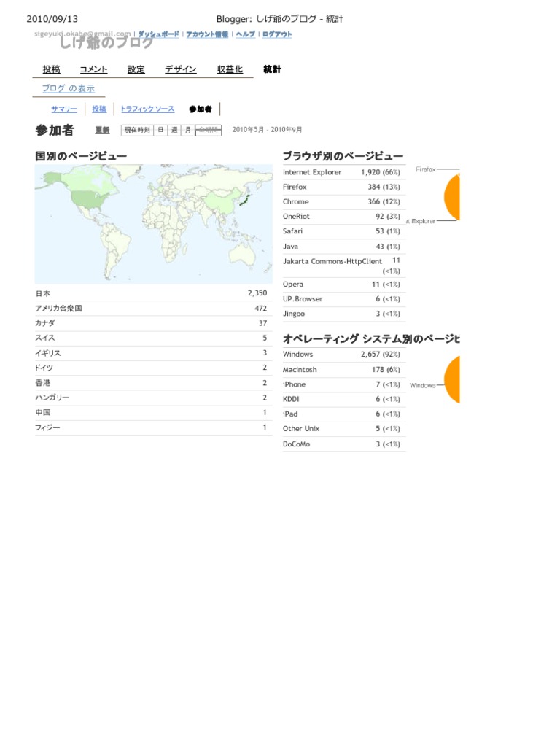Open the 投稿 main tab
Image resolution: width=560 pixels, height=747 pixels.
pyautogui.click(x=51, y=69)
